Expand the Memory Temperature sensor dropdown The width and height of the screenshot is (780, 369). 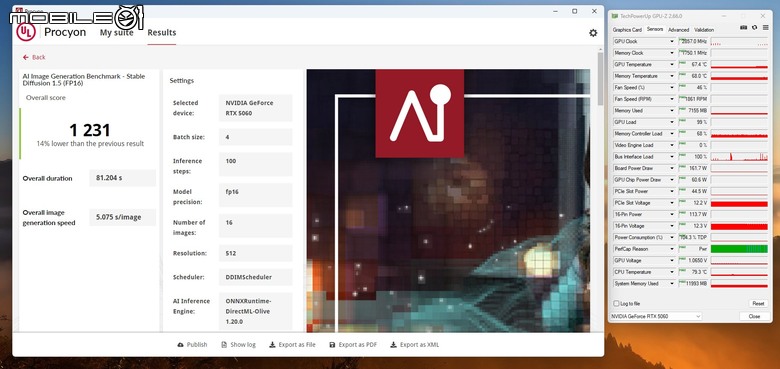click(673, 76)
